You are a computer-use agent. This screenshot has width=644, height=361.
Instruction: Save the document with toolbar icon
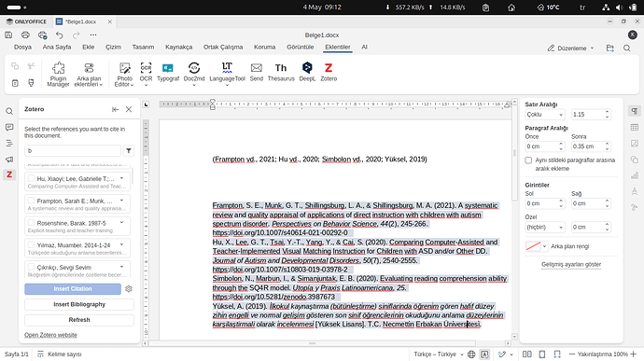coord(8,35)
